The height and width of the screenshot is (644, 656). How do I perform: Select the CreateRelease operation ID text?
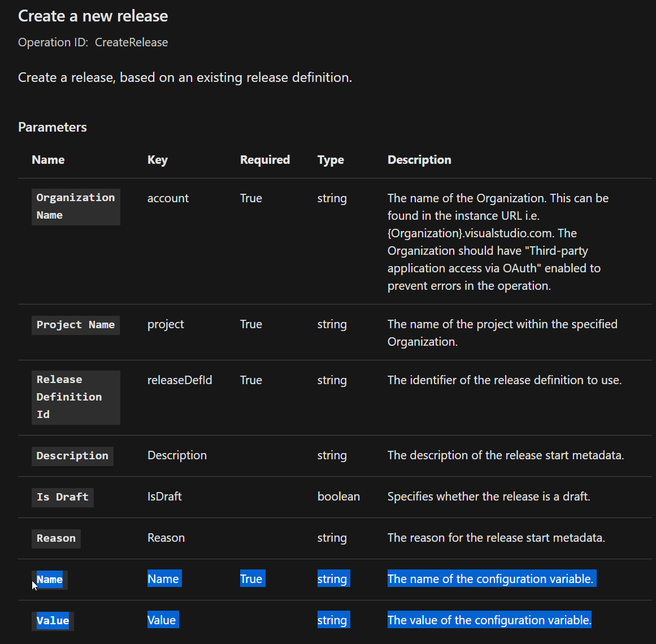pos(131,42)
